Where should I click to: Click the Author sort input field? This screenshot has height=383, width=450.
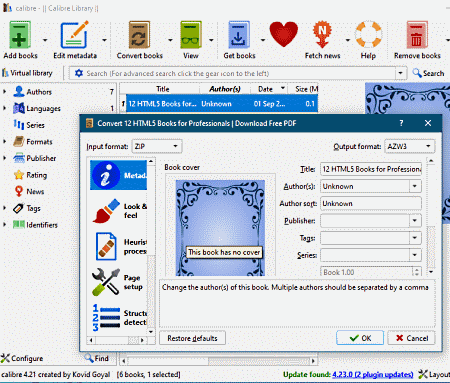[x=371, y=203]
